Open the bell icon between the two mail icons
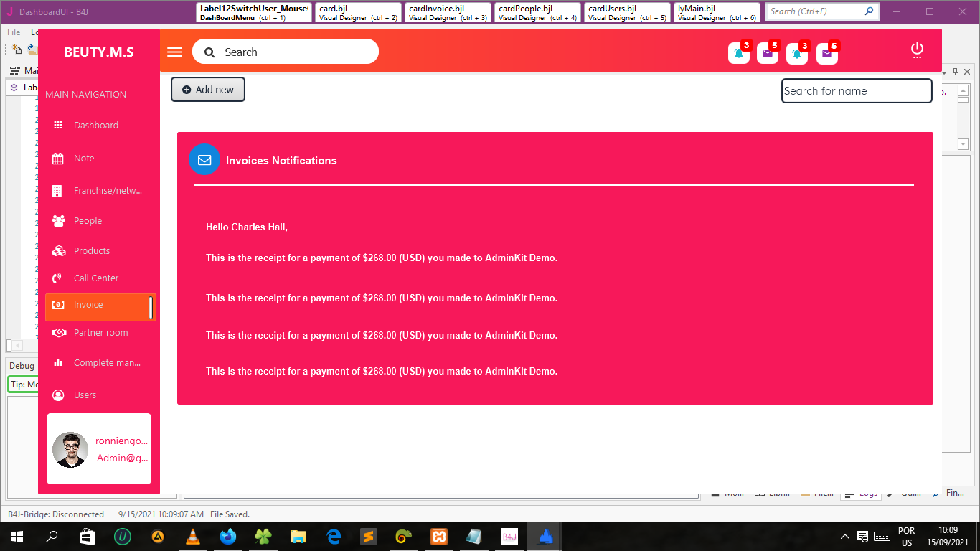This screenshot has height=551, width=980. [797, 53]
